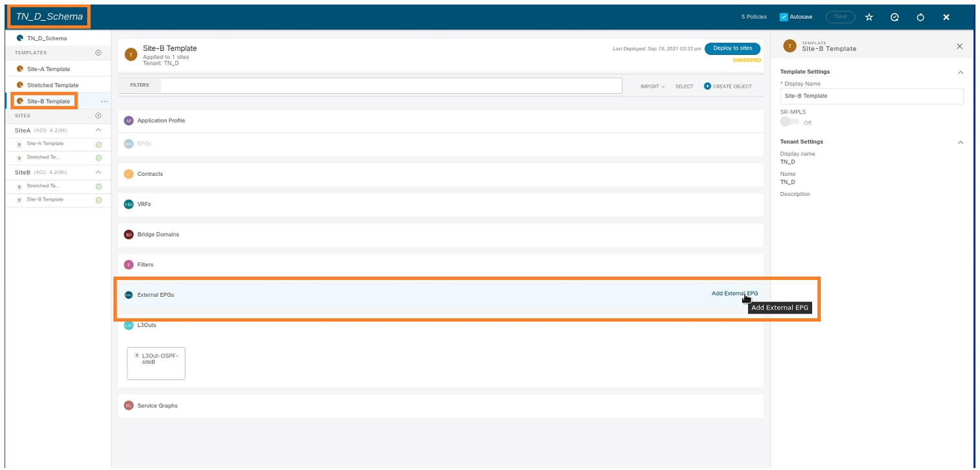
Task: Click the template icon in right panel header
Action: point(789,46)
